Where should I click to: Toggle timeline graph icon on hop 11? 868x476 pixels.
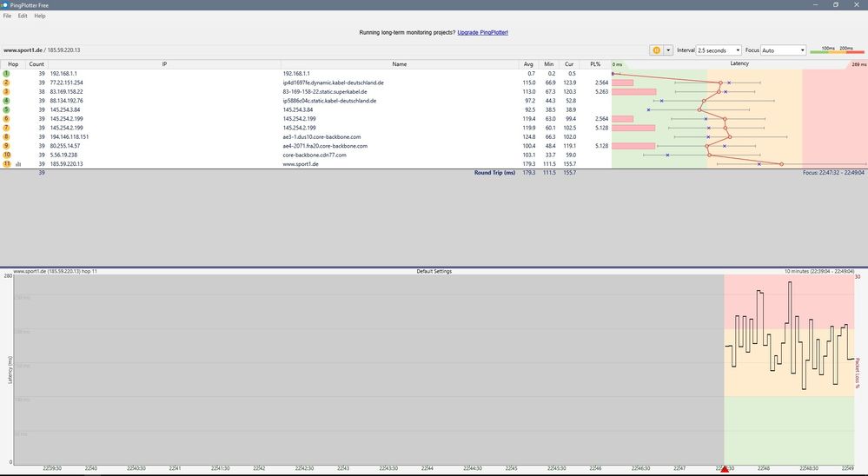click(x=18, y=164)
